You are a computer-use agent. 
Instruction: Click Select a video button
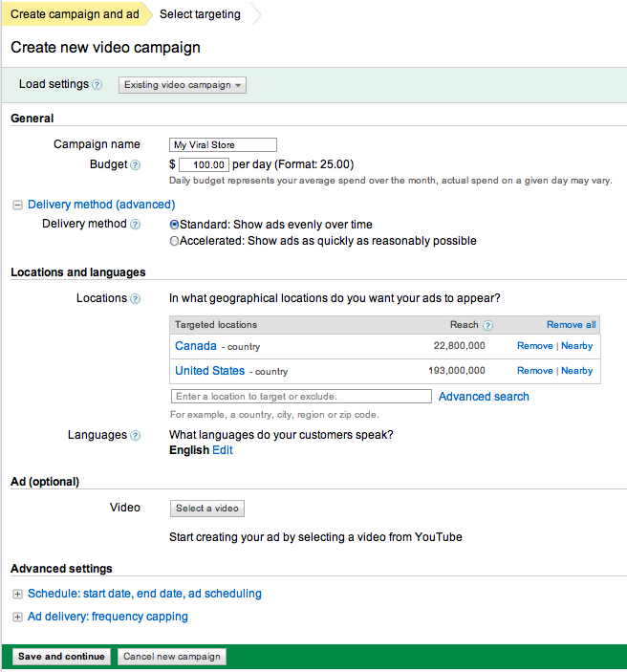(207, 509)
